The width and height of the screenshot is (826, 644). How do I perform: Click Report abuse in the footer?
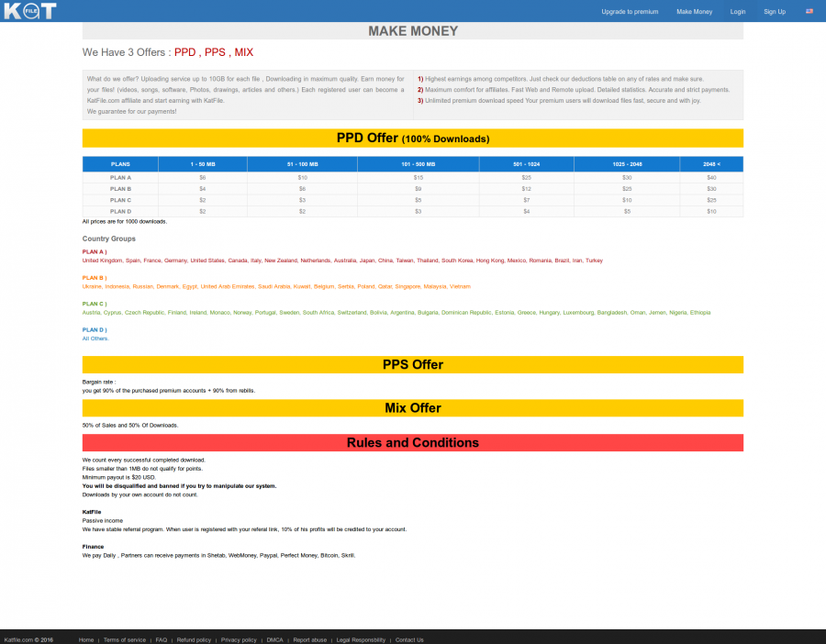[x=309, y=639]
